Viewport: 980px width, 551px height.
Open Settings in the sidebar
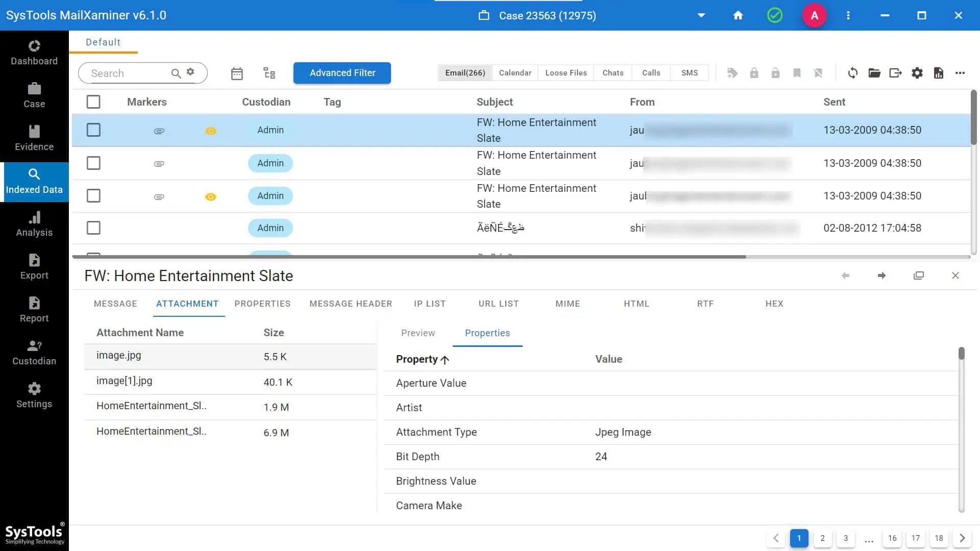34,396
